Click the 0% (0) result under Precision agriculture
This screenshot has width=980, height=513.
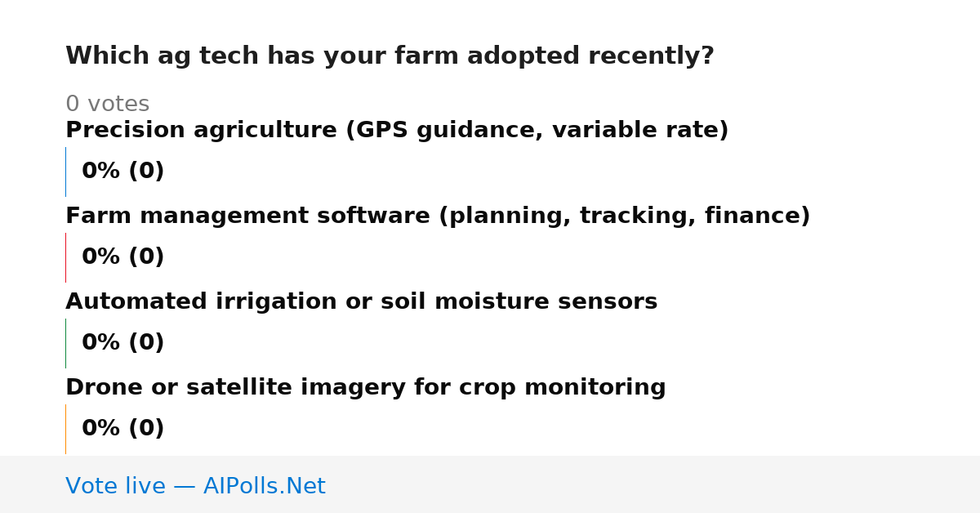[123, 172]
